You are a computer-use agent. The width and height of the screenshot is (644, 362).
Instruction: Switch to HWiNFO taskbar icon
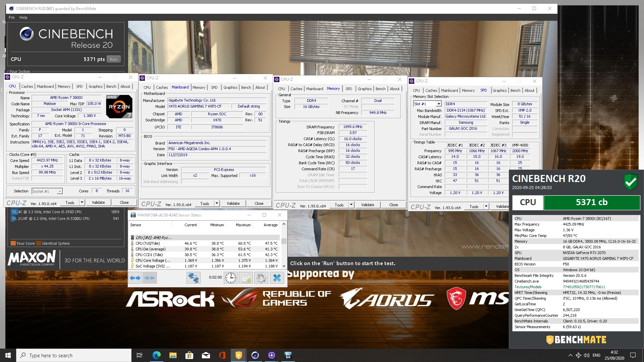coord(288,355)
